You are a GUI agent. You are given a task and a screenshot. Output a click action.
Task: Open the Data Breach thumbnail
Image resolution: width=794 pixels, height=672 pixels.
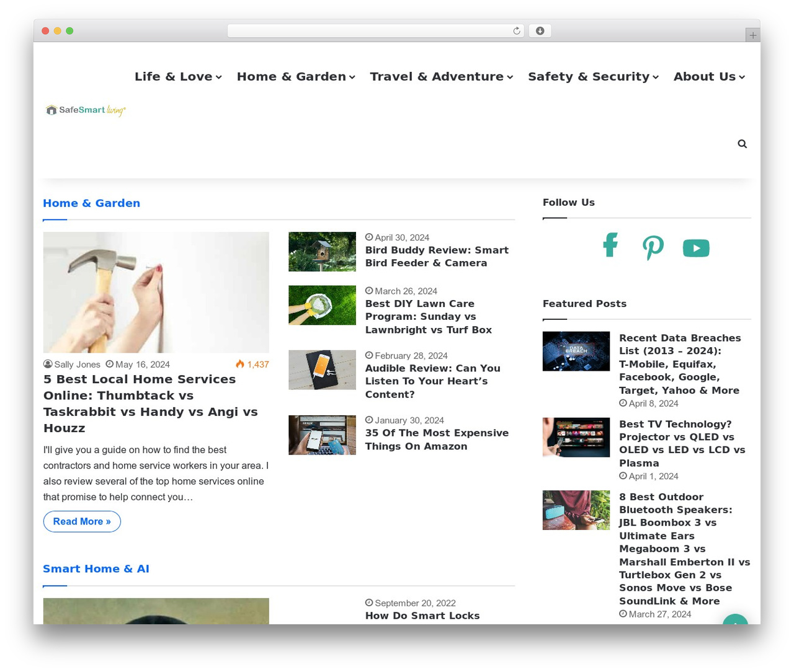click(576, 351)
